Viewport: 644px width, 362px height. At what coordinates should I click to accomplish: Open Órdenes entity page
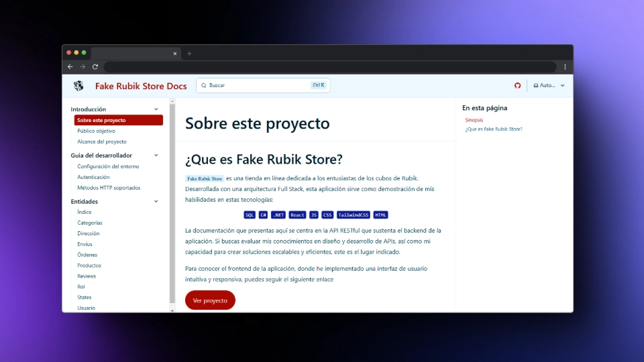(x=87, y=255)
